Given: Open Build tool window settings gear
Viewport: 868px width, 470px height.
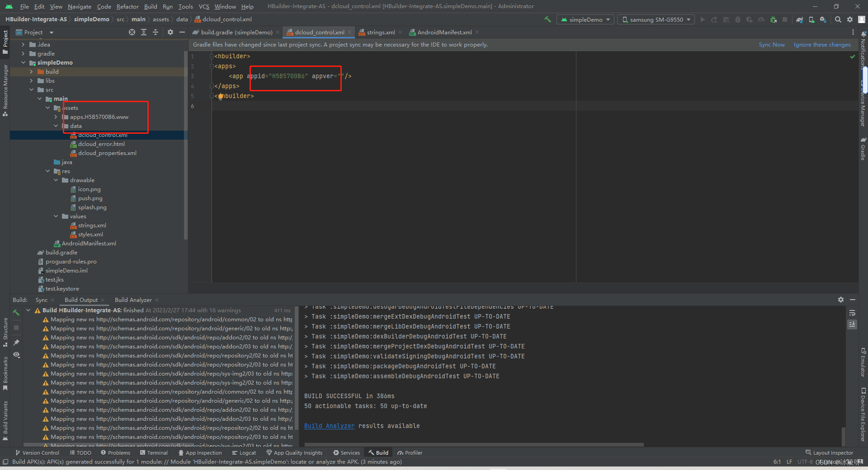Looking at the screenshot, I should (x=841, y=300).
